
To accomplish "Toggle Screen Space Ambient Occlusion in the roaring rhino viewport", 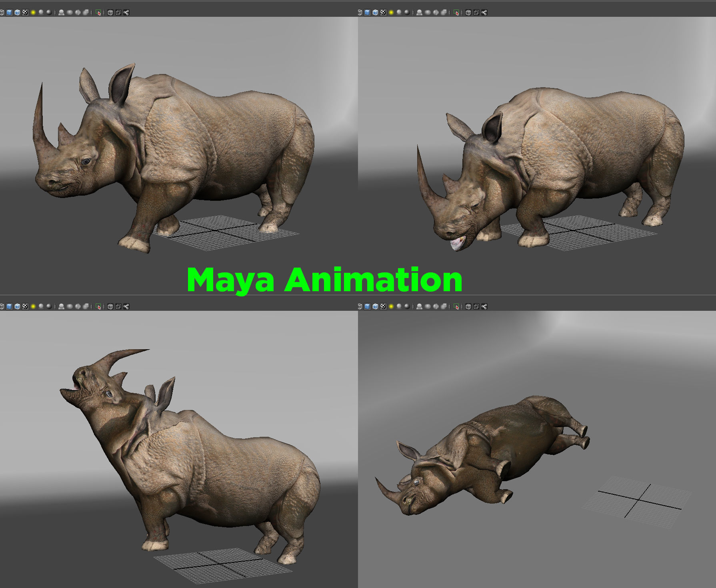I will point(61,306).
